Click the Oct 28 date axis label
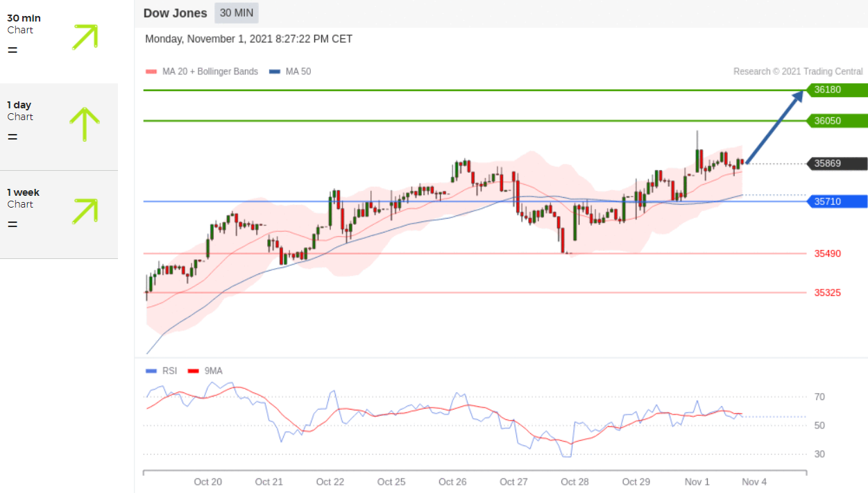The image size is (868, 493). (x=575, y=482)
